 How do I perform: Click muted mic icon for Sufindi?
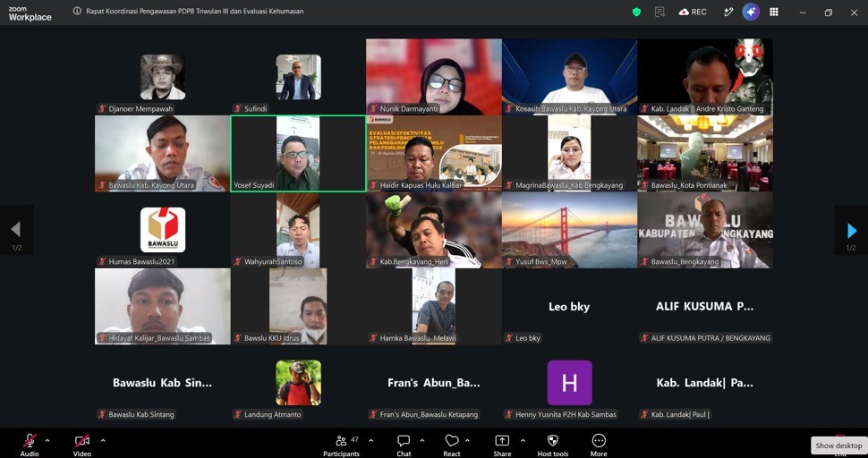point(238,109)
